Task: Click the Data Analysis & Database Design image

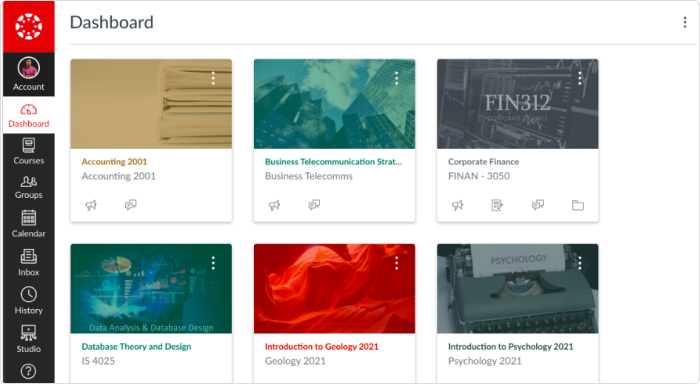Action: pos(151,288)
